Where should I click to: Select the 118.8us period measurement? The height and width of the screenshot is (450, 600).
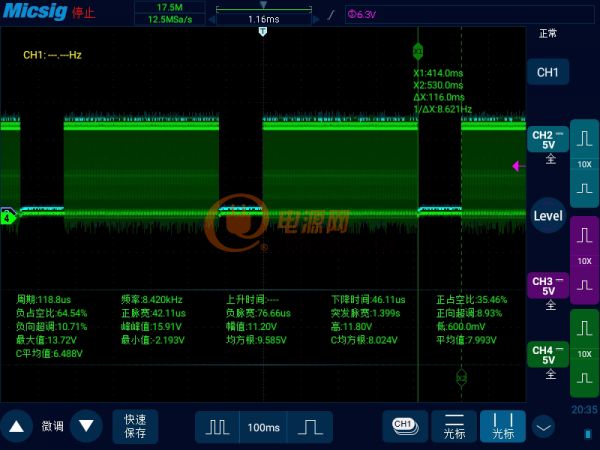[43, 300]
